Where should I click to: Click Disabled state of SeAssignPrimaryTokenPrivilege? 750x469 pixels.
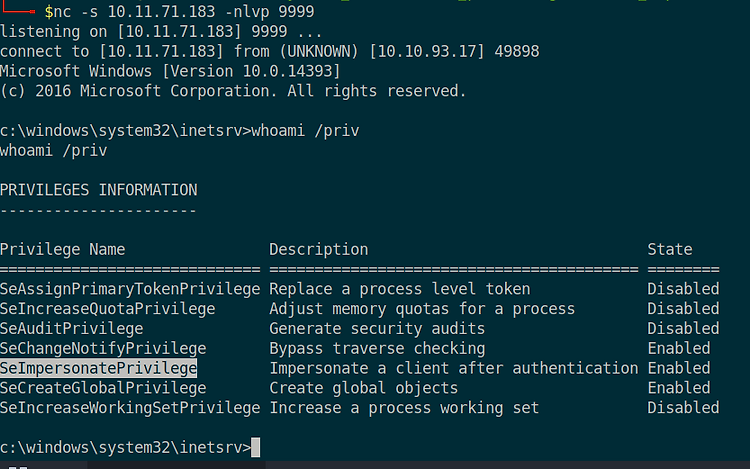pyautogui.click(x=683, y=289)
